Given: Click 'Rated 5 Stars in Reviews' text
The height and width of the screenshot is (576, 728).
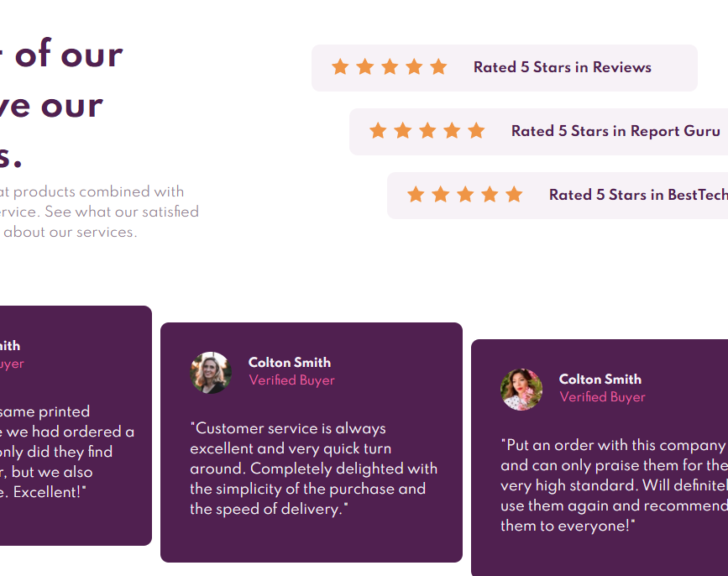Looking at the screenshot, I should [562, 67].
